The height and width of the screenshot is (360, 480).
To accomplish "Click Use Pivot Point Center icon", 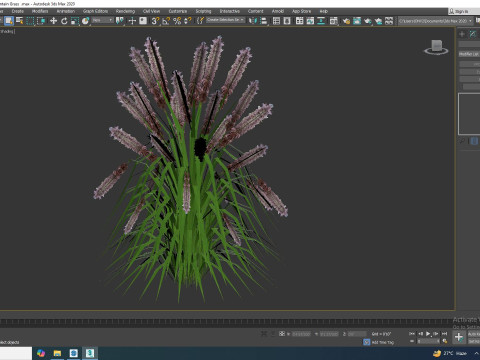I will point(119,21).
